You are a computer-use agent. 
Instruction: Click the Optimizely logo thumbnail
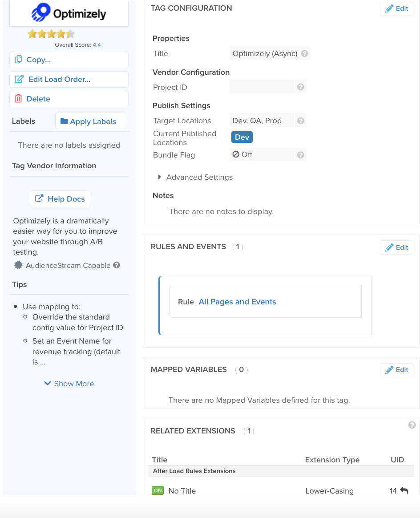[69, 14]
